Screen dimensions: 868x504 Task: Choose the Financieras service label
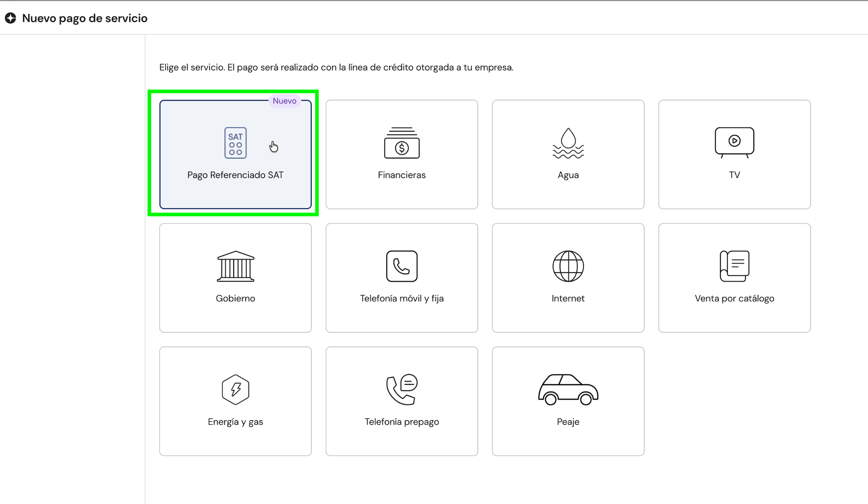click(402, 175)
